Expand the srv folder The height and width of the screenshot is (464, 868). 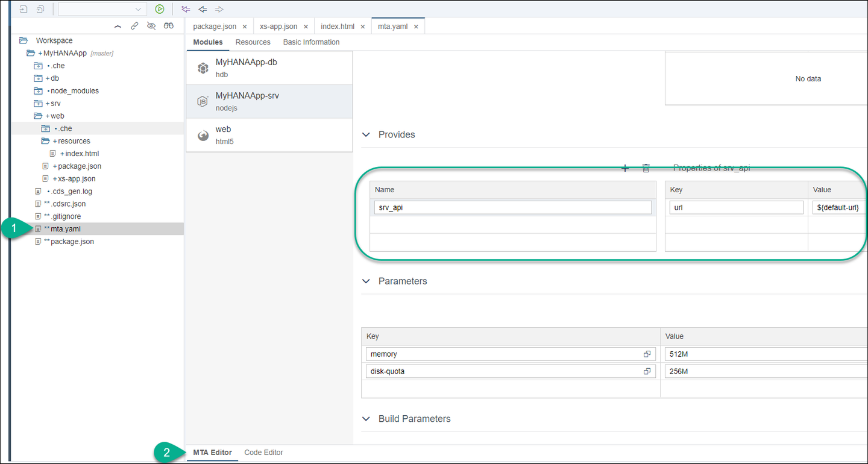pyautogui.click(x=38, y=104)
